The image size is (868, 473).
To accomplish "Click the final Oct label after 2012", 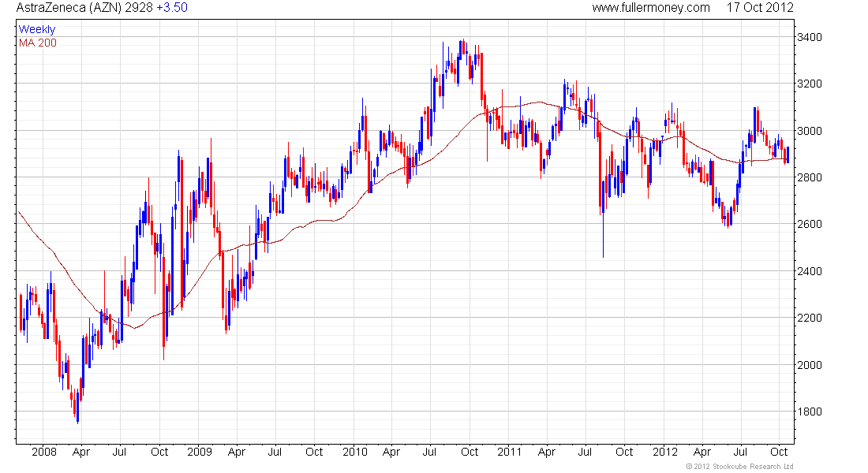I will tap(779, 452).
